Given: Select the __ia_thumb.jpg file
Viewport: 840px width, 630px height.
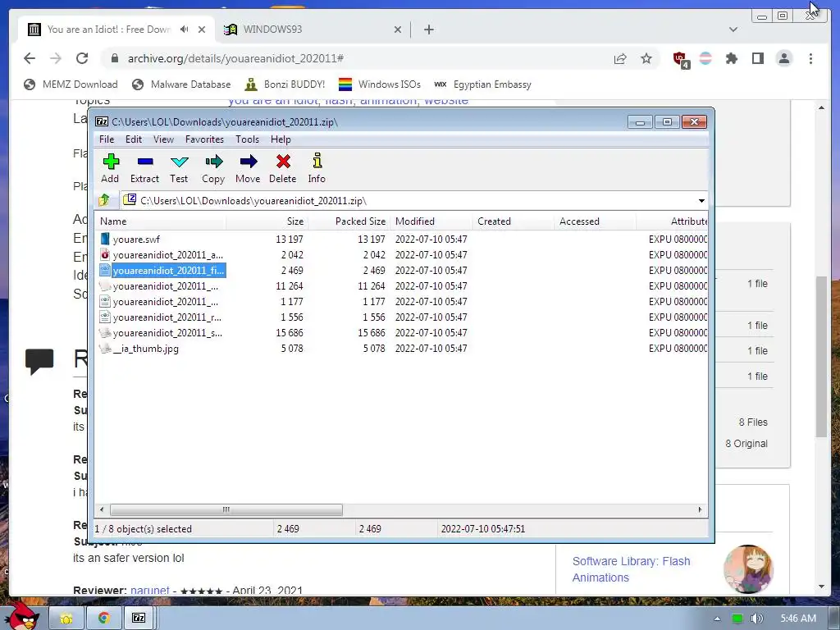Looking at the screenshot, I should click(145, 348).
